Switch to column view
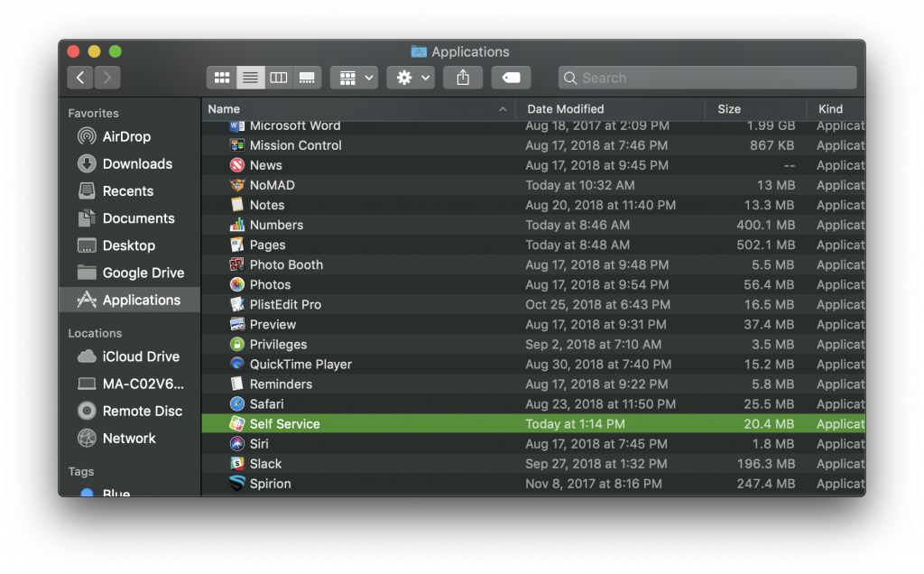The image size is (924, 574). (x=278, y=78)
